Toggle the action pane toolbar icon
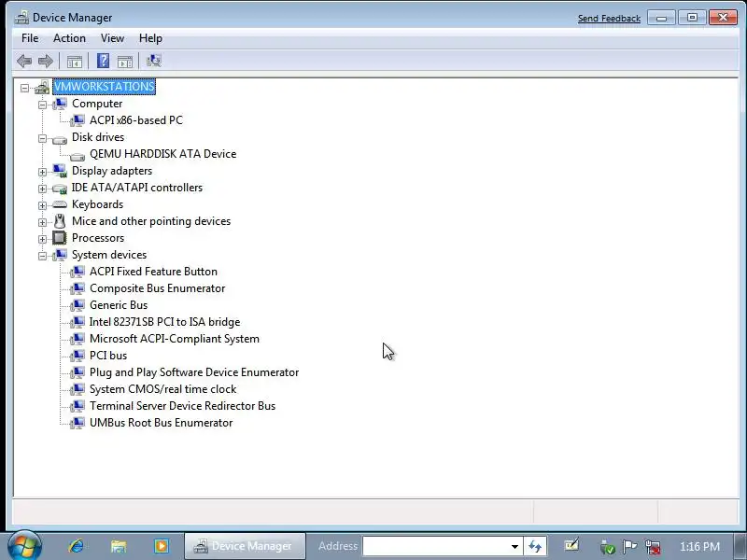747x560 pixels. coord(125,62)
